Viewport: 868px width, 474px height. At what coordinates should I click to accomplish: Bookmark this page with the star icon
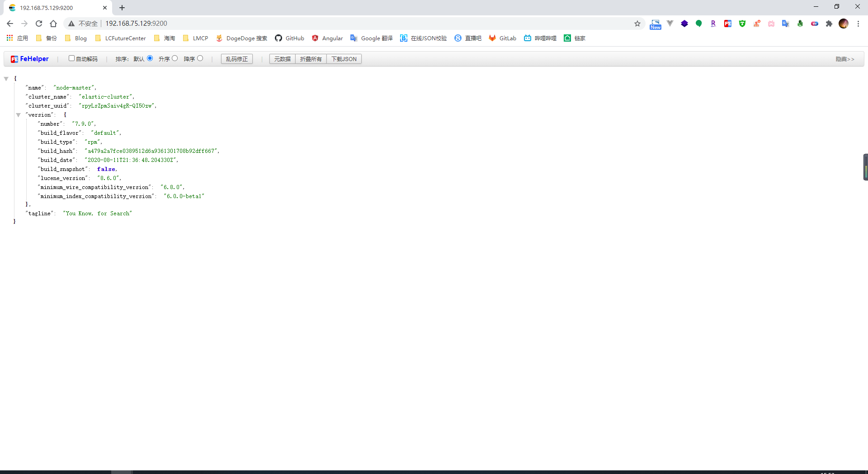637,24
